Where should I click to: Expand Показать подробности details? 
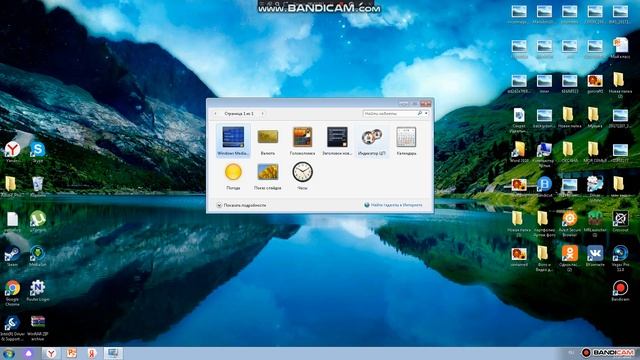(x=241, y=205)
